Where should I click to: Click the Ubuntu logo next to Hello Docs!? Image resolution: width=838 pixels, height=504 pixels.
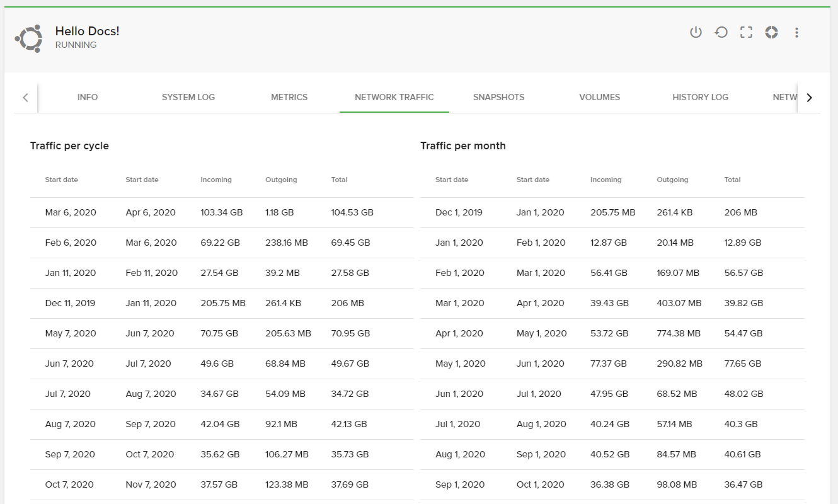[29, 38]
